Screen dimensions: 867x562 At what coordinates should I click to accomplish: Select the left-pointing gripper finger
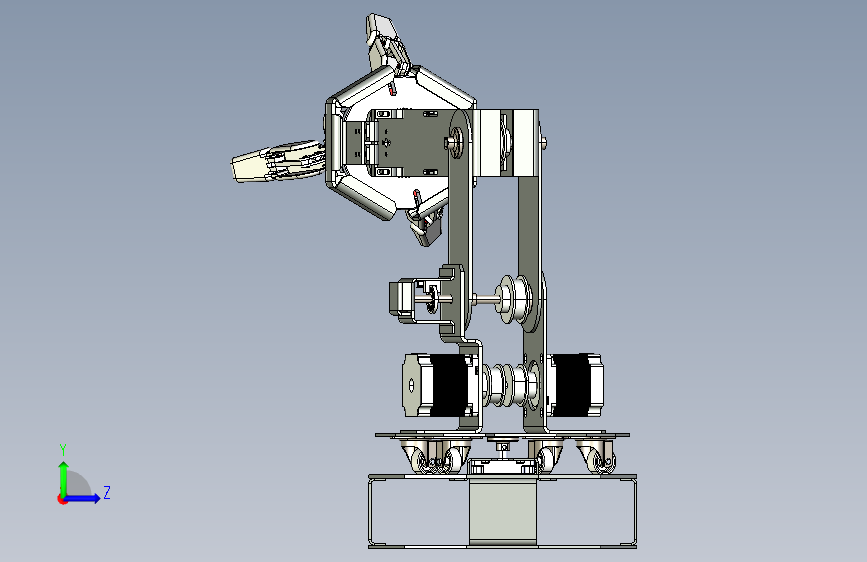pyautogui.click(x=277, y=161)
